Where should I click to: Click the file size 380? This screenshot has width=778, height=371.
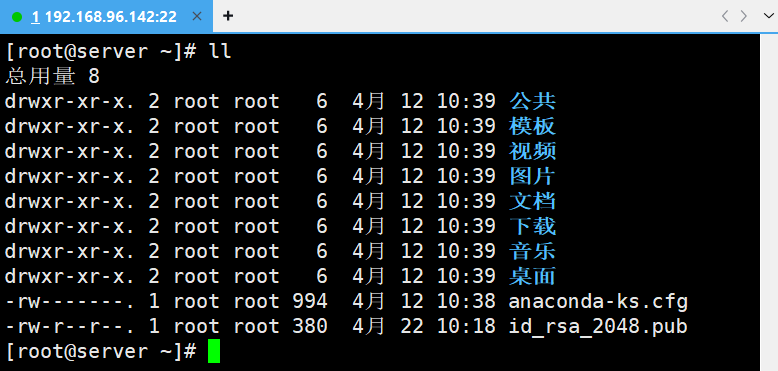[x=310, y=327]
